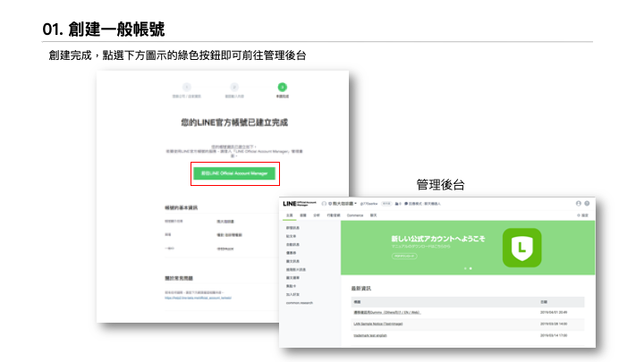
Task: Click the green shield L logo in banner
Action: (521, 247)
